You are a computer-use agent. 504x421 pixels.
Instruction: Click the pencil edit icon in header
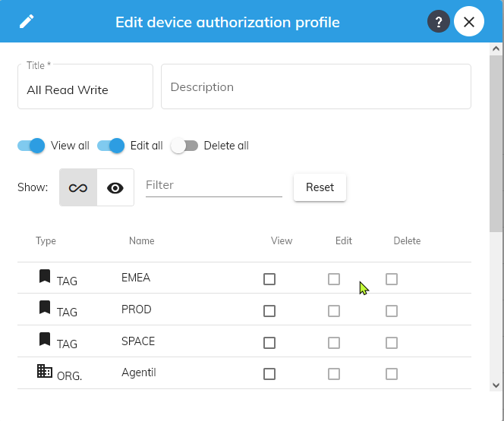(x=27, y=21)
